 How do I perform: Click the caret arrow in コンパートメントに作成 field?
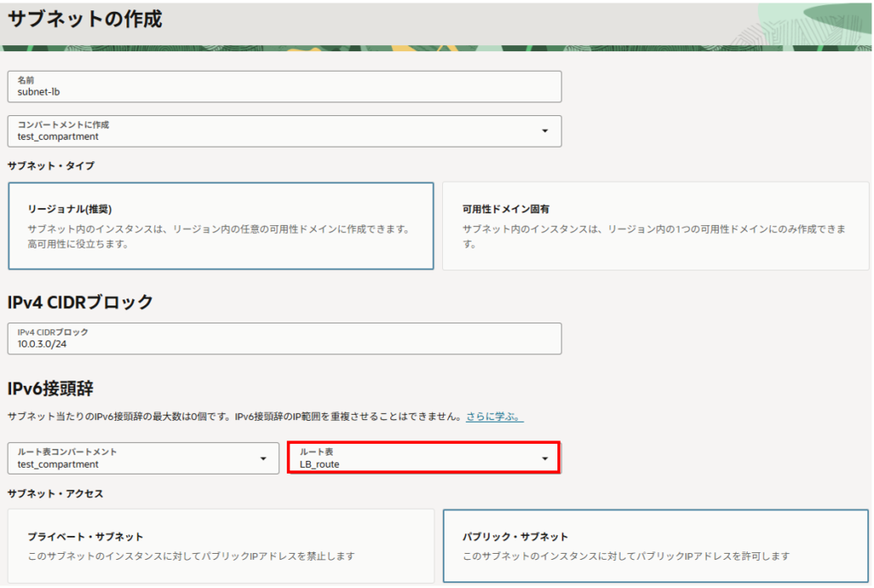(545, 131)
